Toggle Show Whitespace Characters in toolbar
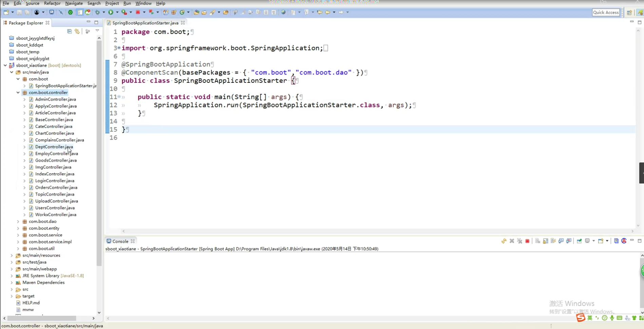This screenshot has height=329, width=644. click(274, 12)
